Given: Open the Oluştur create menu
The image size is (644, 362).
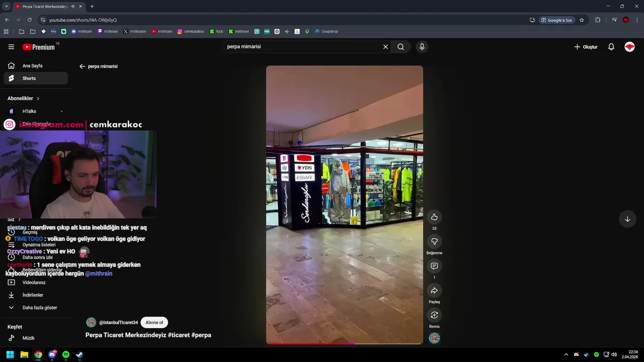Looking at the screenshot, I should [x=586, y=47].
